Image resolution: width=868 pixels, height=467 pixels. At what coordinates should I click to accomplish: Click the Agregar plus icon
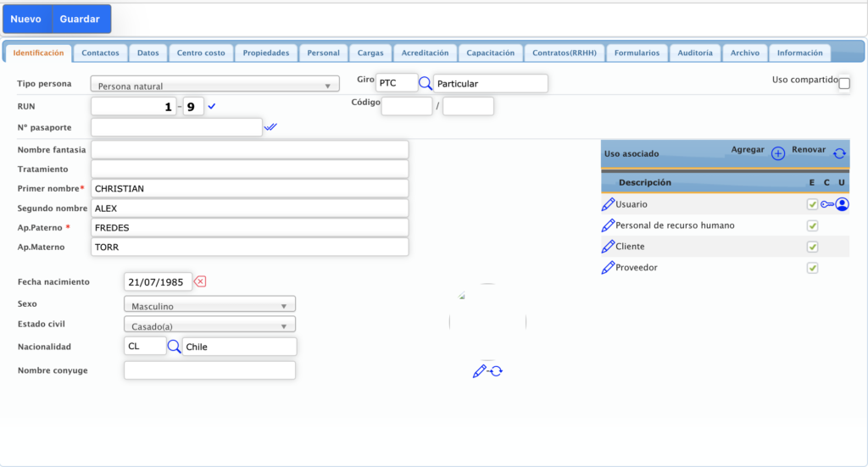[x=778, y=153]
